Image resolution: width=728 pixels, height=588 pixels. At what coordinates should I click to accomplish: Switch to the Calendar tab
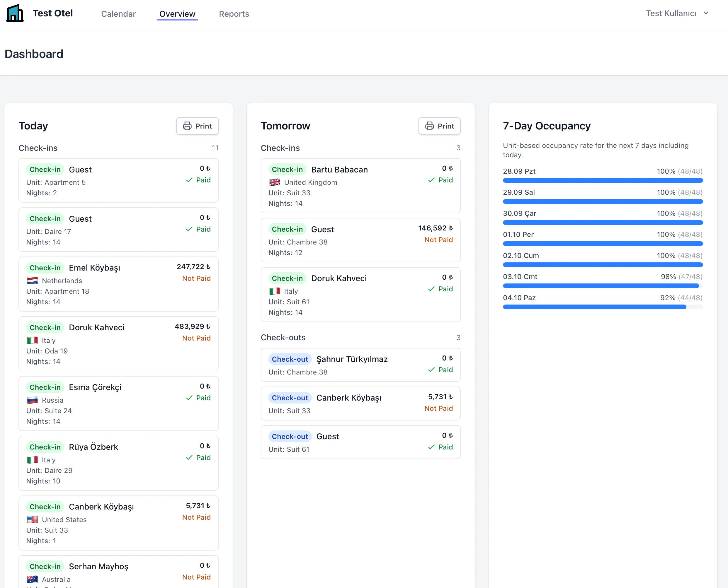click(118, 14)
